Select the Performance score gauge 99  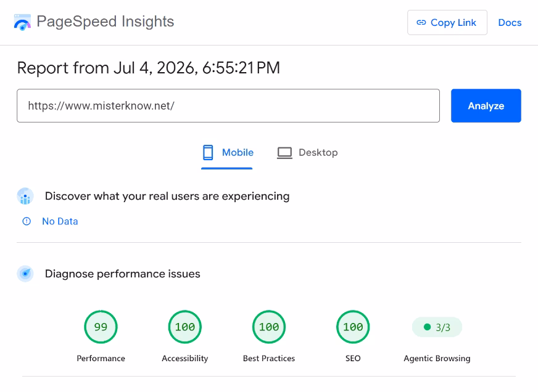pos(101,327)
